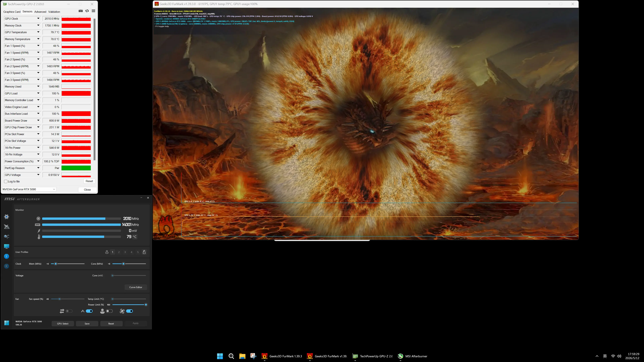This screenshot has height=362, width=644.
Task: Open the Board Power Draw sensor dropdown
Action: (38, 120)
